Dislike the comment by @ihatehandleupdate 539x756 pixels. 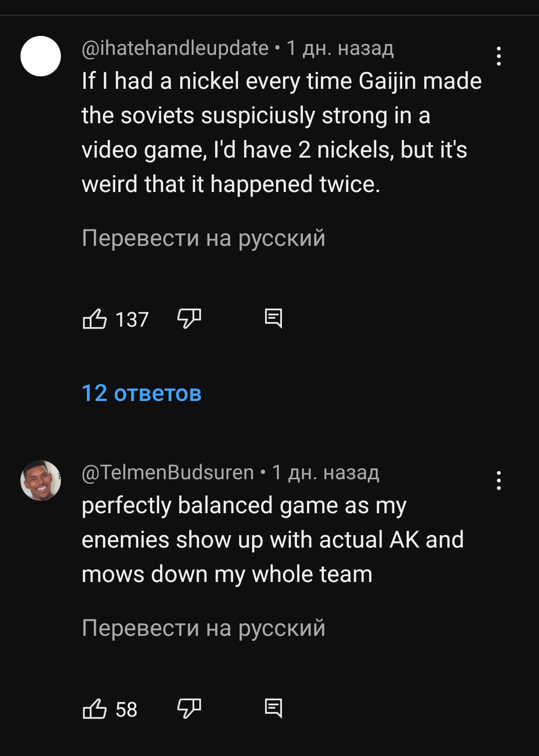189,318
